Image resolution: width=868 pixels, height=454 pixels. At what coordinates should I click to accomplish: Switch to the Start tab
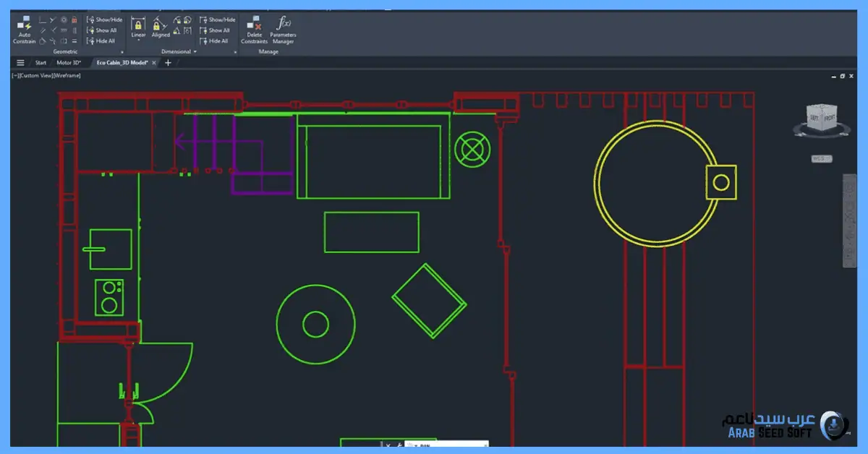coord(41,63)
